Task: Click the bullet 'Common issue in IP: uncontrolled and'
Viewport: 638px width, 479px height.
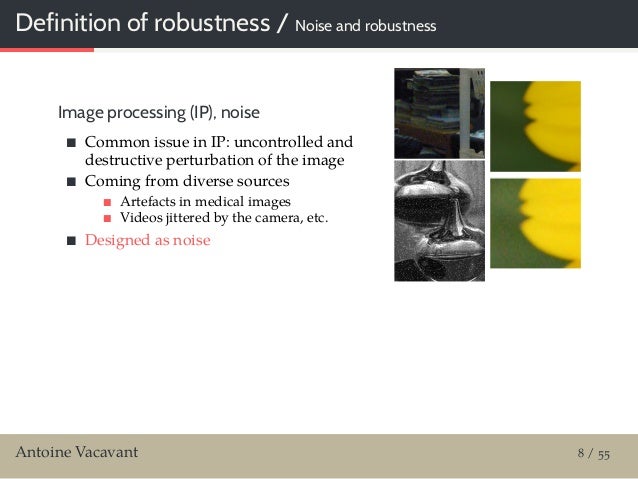Action: click(x=219, y=142)
